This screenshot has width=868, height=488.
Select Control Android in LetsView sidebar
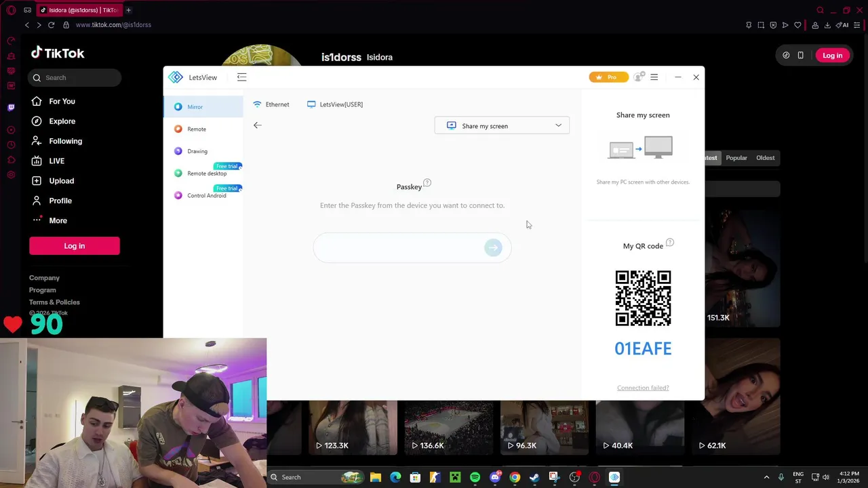point(203,195)
